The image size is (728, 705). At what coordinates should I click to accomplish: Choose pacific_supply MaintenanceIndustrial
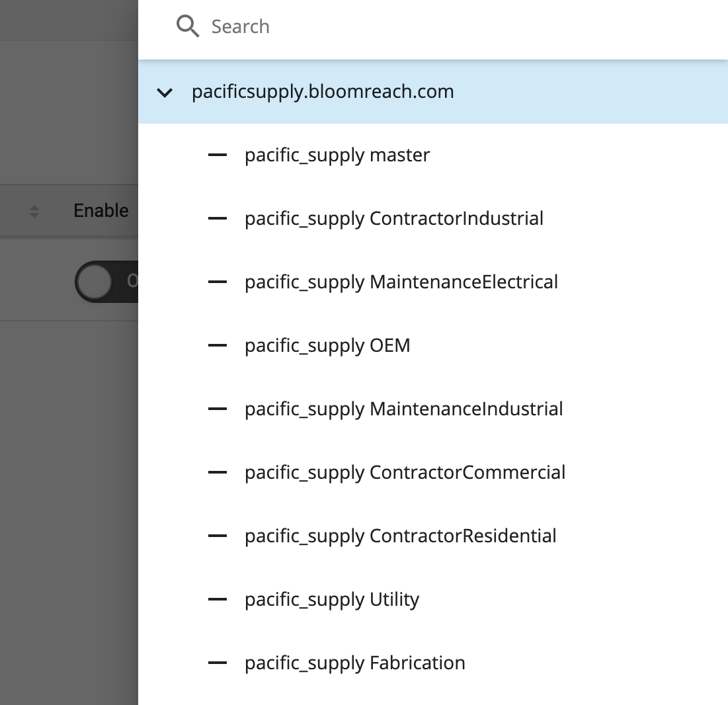(x=403, y=409)
